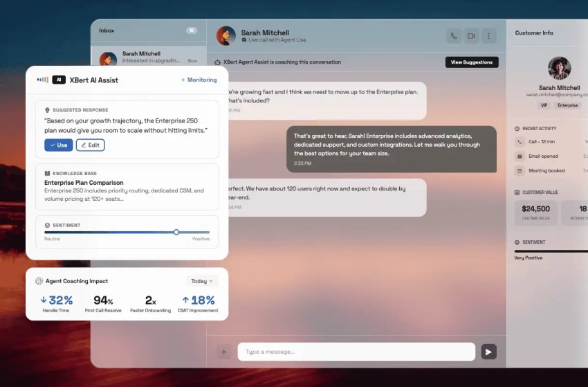Viewport: 588px width, 387px height.
Task: Click the send message arrow button
Action: [488, 352]
